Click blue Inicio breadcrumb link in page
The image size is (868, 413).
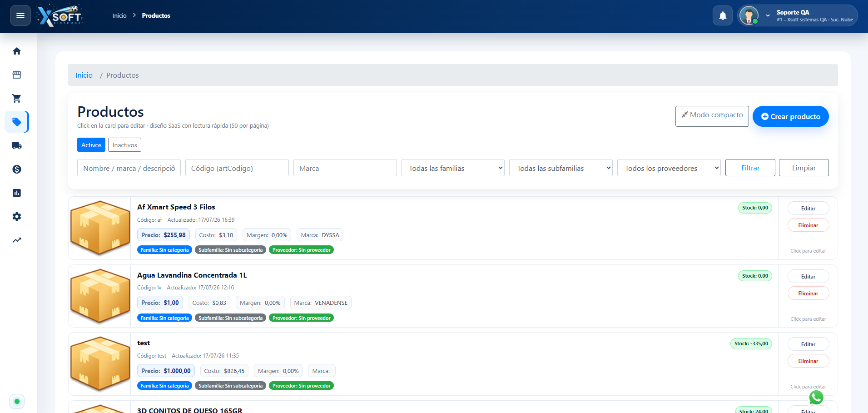[84, 75]
